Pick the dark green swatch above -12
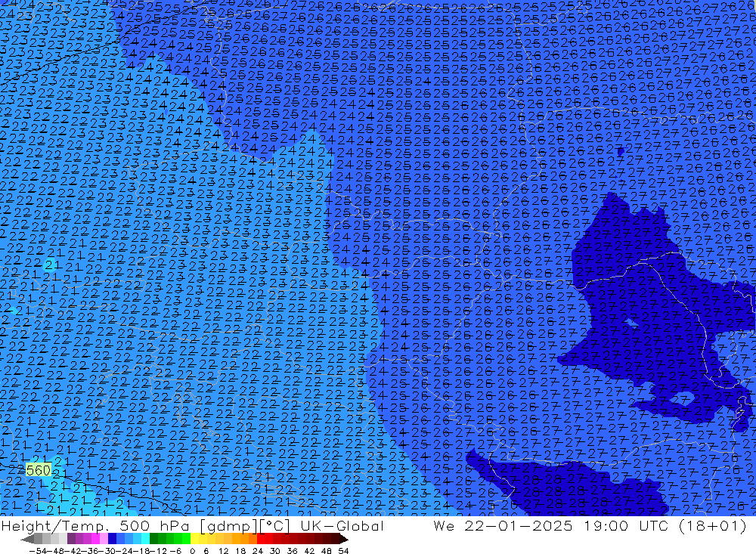 (x=153, y=539)
